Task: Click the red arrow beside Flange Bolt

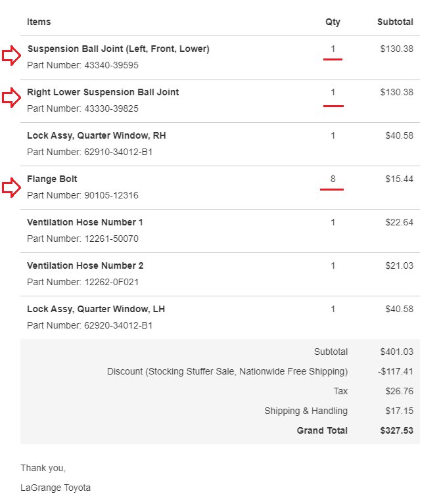Action: [x=11, y=187]
